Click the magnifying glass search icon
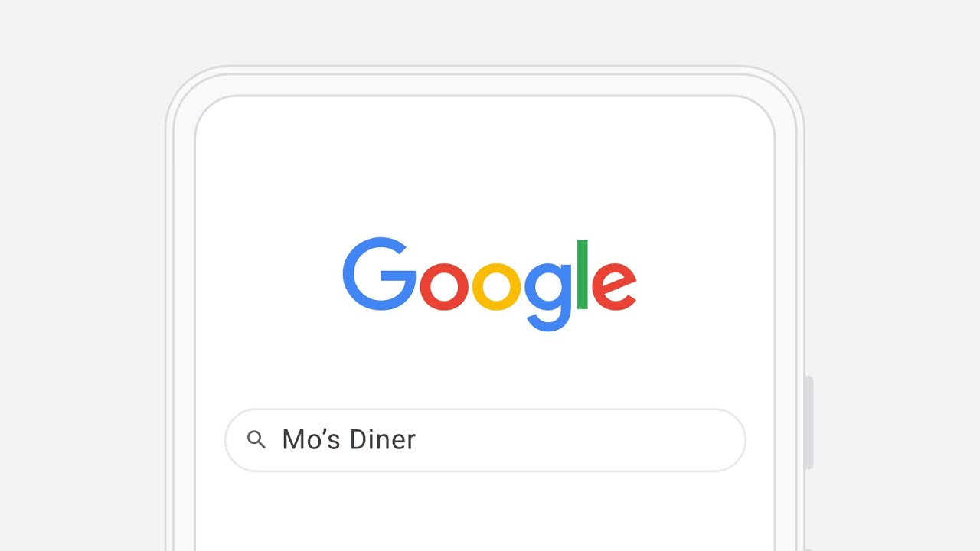980x551 pixels. [x=256, y=440]
